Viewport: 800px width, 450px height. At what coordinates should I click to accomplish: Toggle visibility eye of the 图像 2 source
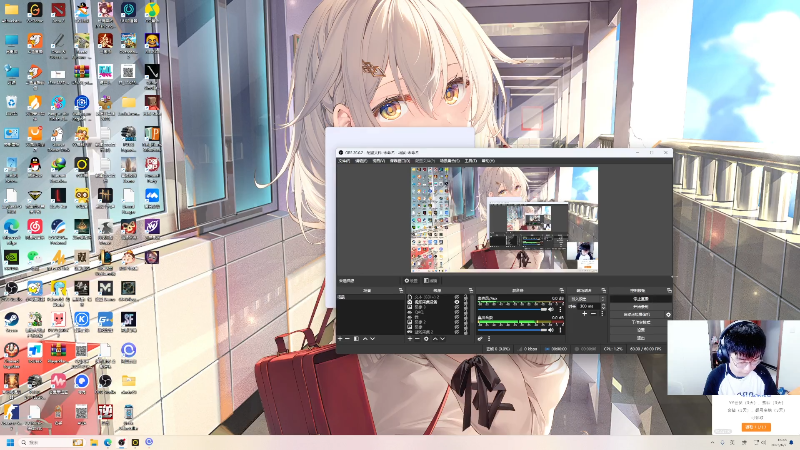click(457, 322)
